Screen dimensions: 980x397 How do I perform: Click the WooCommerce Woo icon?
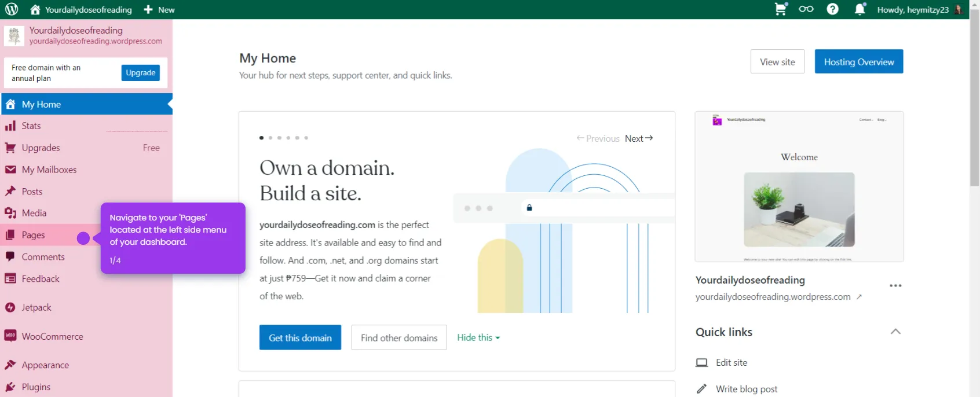(x=10, y=336)
